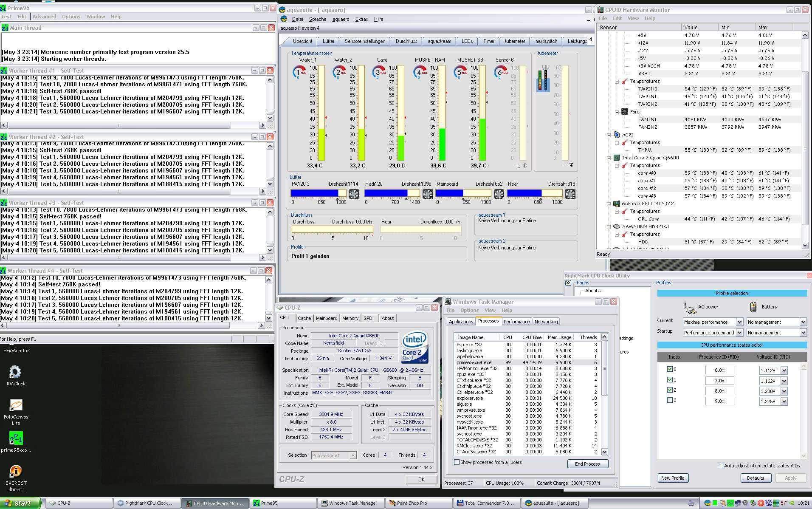The width and height of the screenshot is (812, 509).
Task: Open the Mainboard tab in CPU-Z
Action: 327,318
